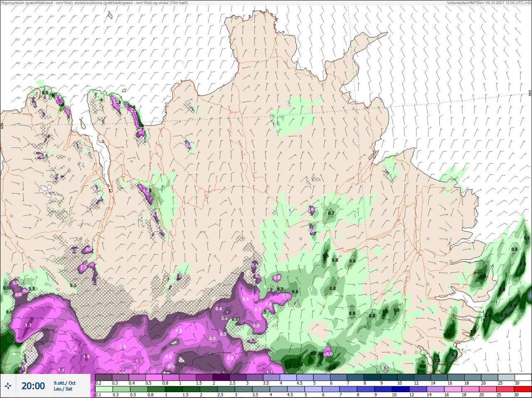Pick the white 30 mm snow legend swatch

pos(523,377)
